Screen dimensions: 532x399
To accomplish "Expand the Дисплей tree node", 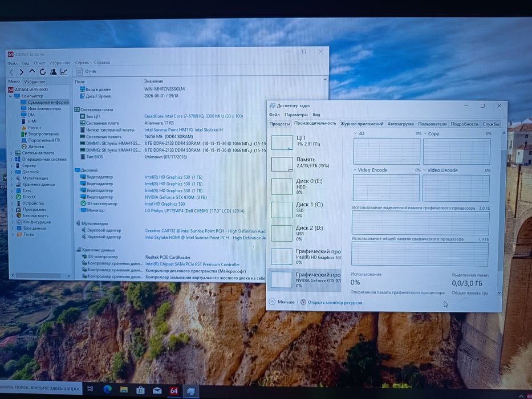I will point(11,172).
